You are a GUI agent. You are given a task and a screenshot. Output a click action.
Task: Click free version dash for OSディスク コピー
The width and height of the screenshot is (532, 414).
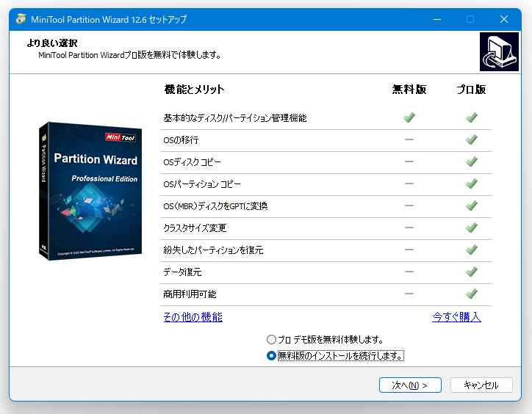(x=409, y=161)
